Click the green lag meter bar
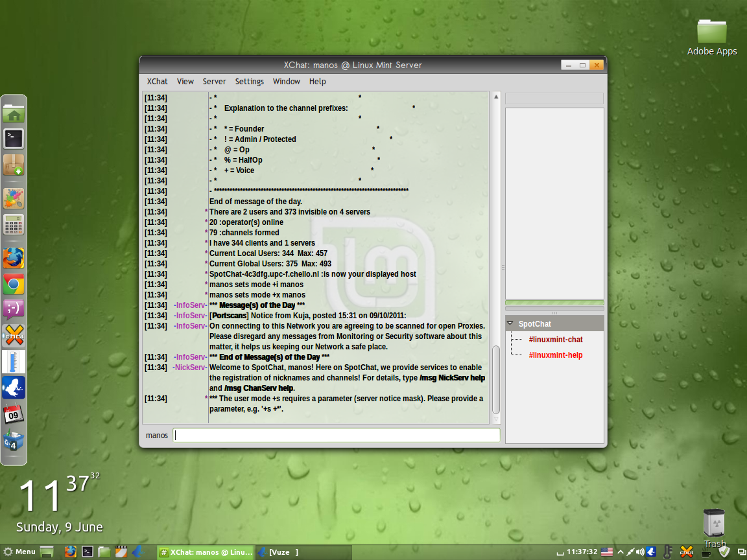This screenshot has width=747, height=560. point(554,303)
